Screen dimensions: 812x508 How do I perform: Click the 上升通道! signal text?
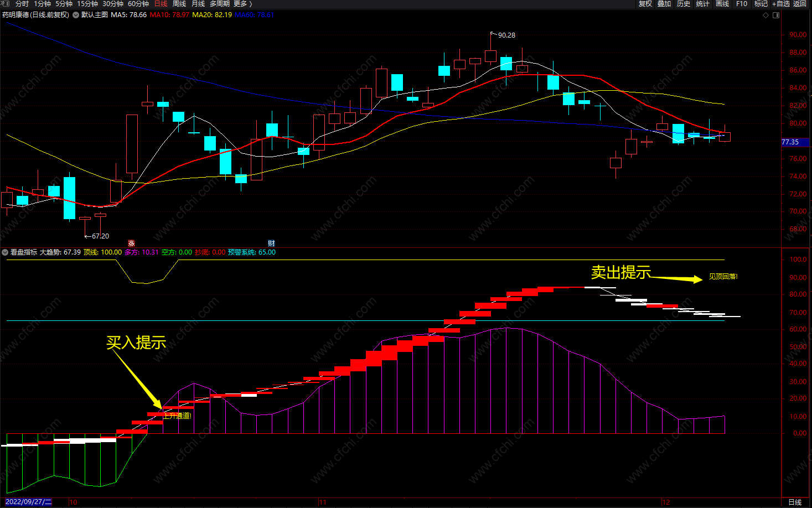(177, 416)
